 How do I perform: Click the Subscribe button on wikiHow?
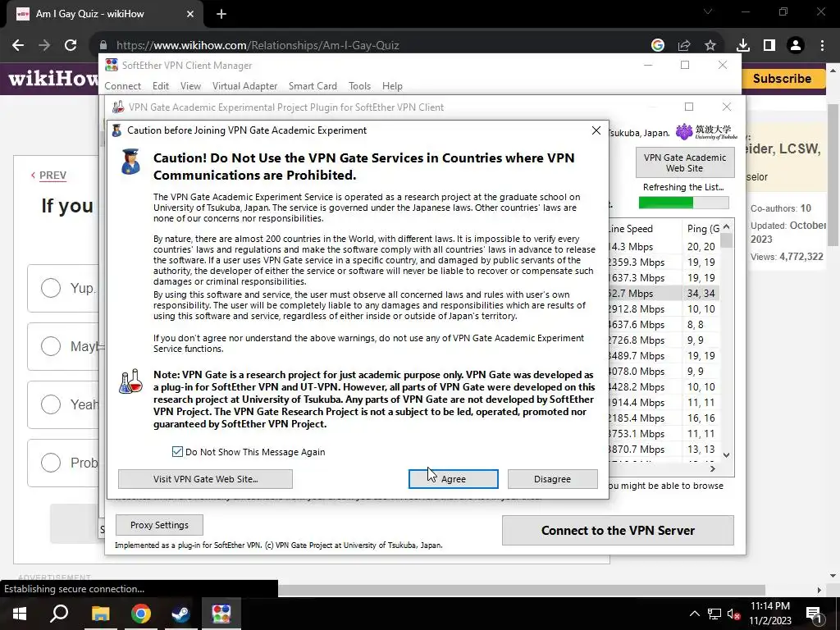(782, 79)
